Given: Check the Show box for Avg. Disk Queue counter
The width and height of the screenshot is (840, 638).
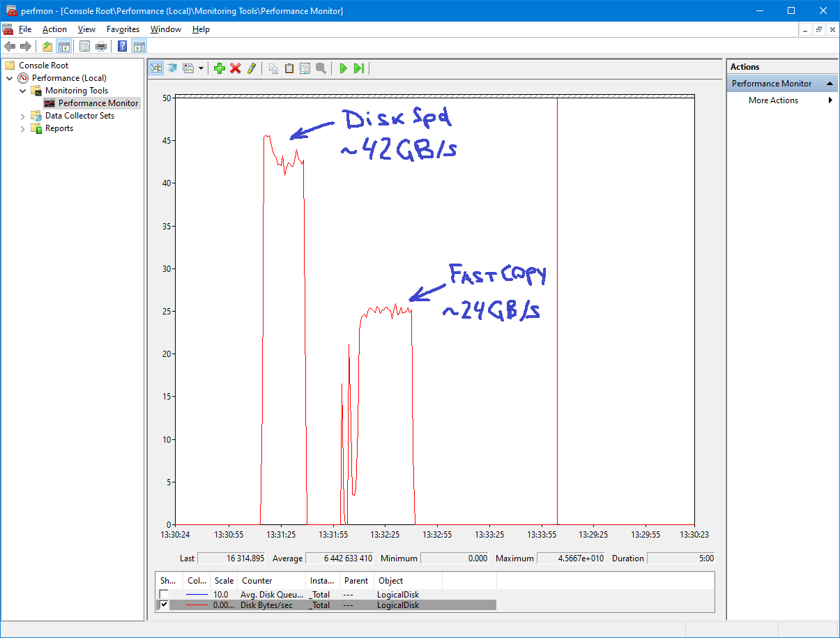Looking at the screenshot, I should point(164,594).
